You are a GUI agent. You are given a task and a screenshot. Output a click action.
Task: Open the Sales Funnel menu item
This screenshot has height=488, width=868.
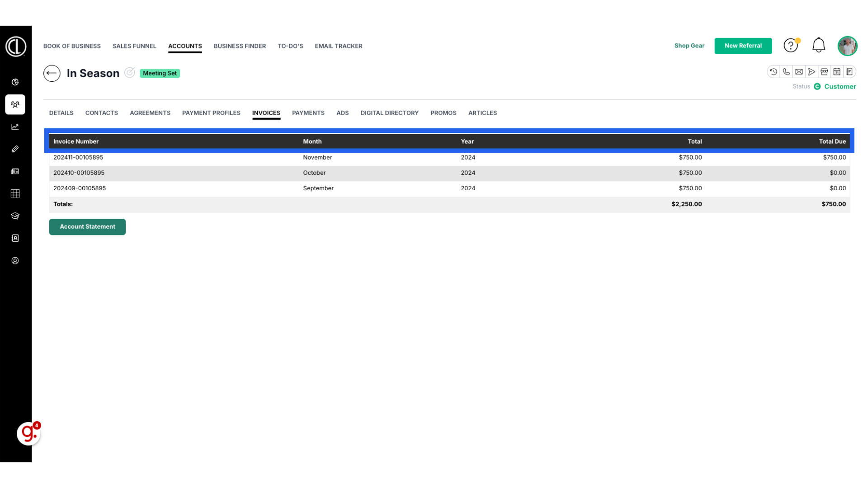click(x=134, y=46)
